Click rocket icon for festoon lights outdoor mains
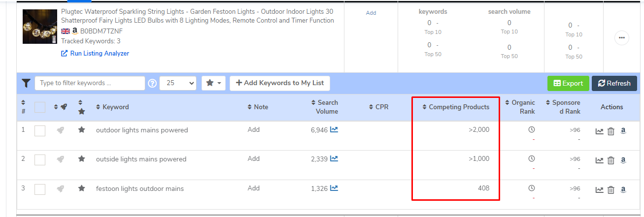644x217 pixels. (x=60, y=188)
